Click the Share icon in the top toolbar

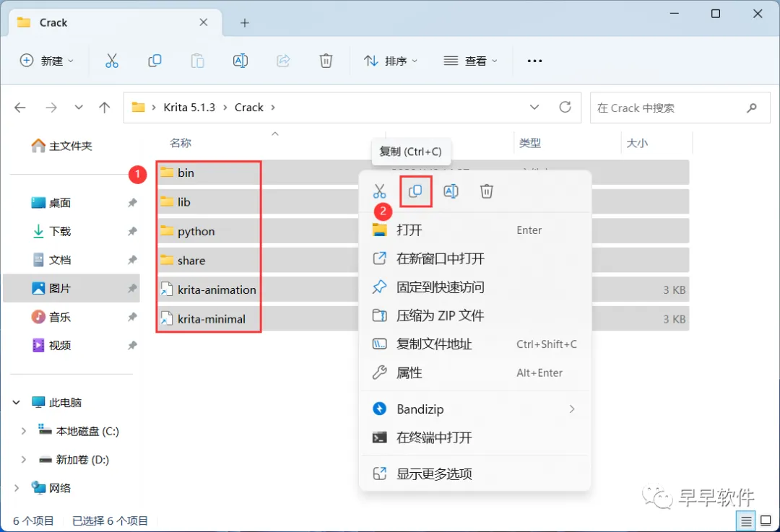click(283, 61)
